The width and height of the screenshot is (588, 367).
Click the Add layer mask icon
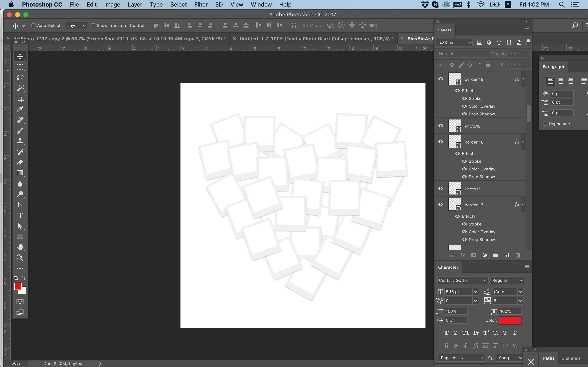tap(474, 255)
